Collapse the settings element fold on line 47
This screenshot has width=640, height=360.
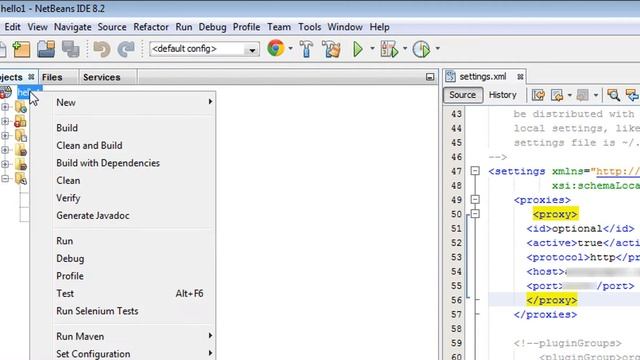point(475,171)
